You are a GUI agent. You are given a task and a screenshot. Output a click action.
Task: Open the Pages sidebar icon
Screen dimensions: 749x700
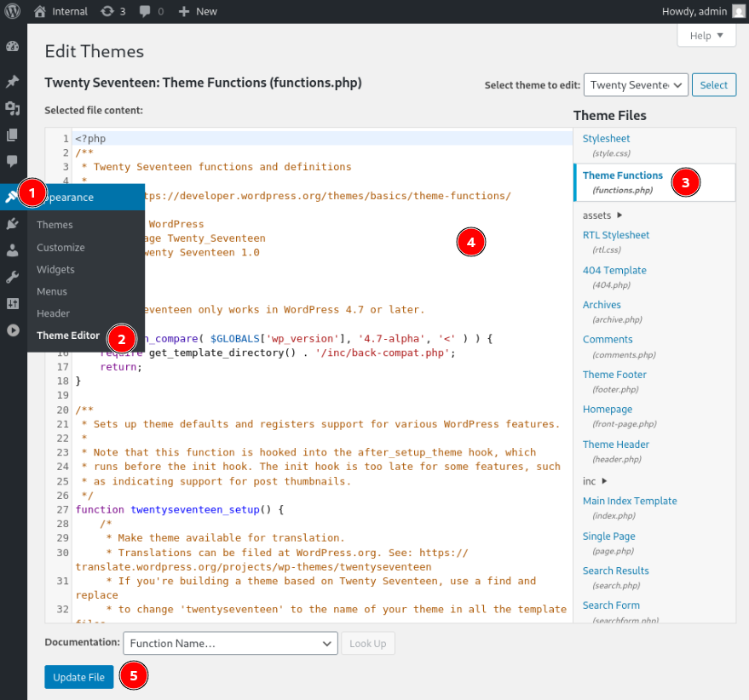[x=13, y=135]
